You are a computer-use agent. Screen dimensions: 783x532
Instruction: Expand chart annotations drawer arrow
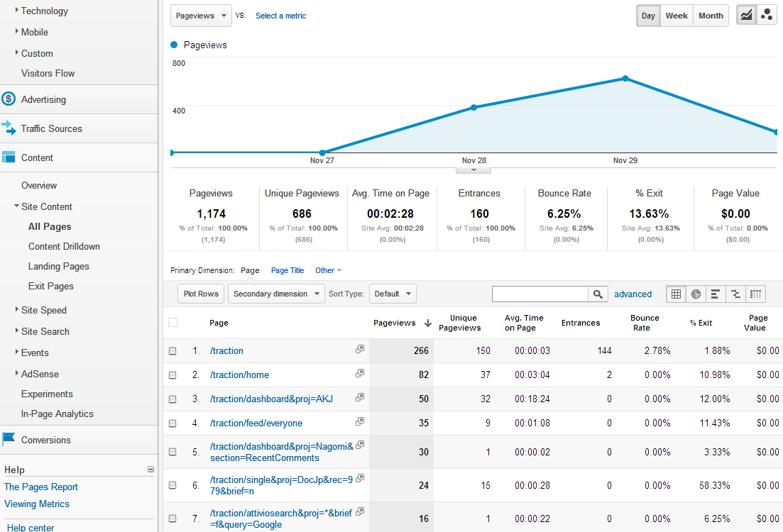473,170
